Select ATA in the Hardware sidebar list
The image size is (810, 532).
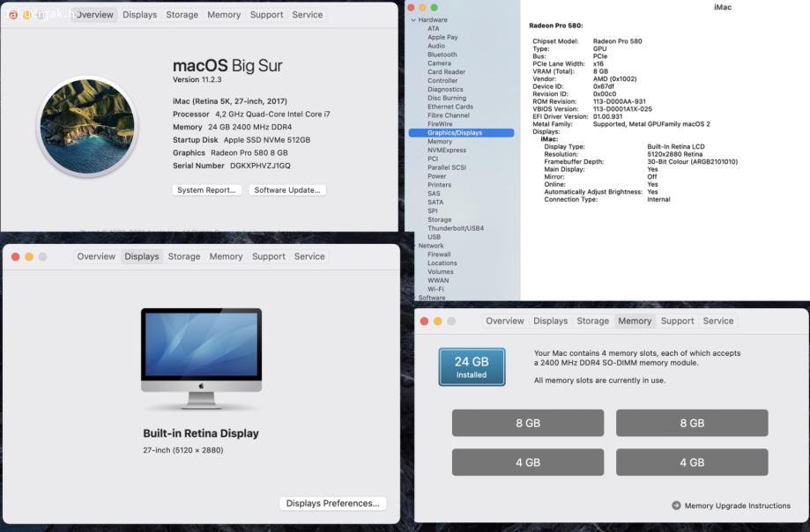(434, 28)
